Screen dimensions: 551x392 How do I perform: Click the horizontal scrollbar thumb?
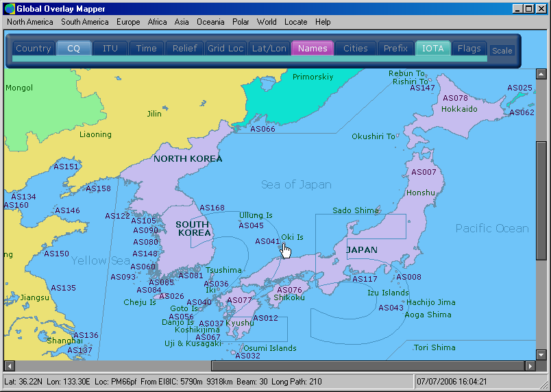click(x=368, y=366)
